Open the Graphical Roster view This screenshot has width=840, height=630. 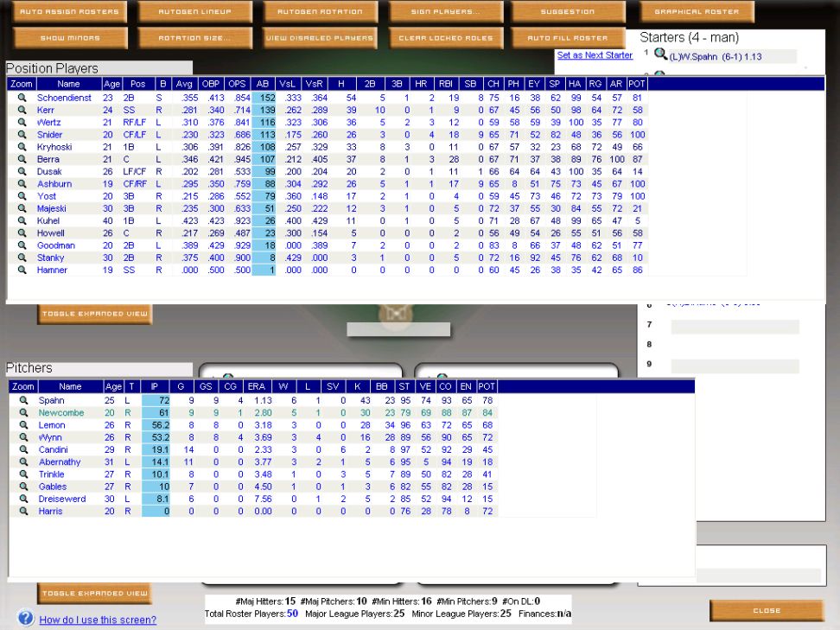pyautogui.click(x=697, y=11)
